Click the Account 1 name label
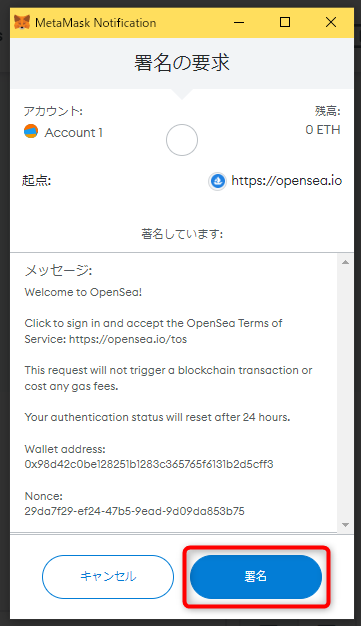This screenshot has width=361, height=626. 74,132
